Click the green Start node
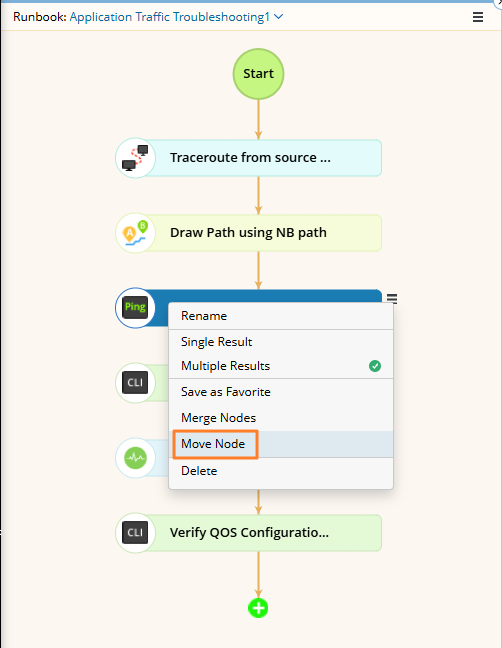This screenshot has width=502, height=648. [x=258, y=74]
